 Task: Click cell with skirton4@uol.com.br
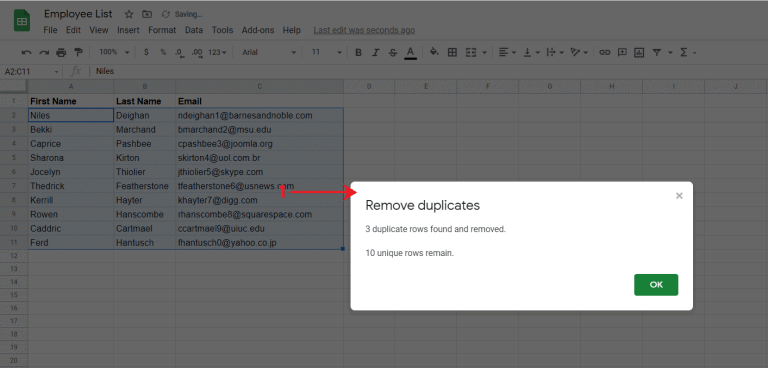tap(260, 158)
